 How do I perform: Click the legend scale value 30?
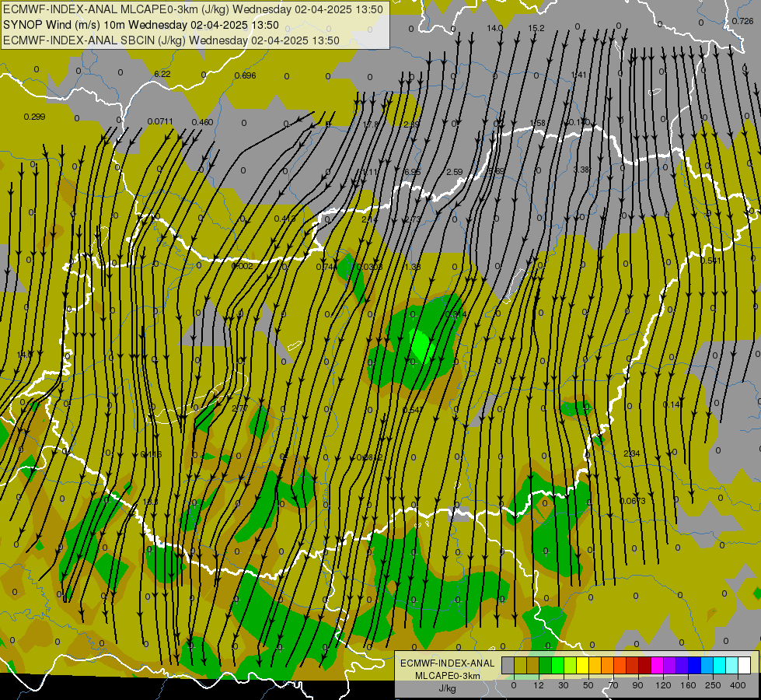[x=564, y=685]
